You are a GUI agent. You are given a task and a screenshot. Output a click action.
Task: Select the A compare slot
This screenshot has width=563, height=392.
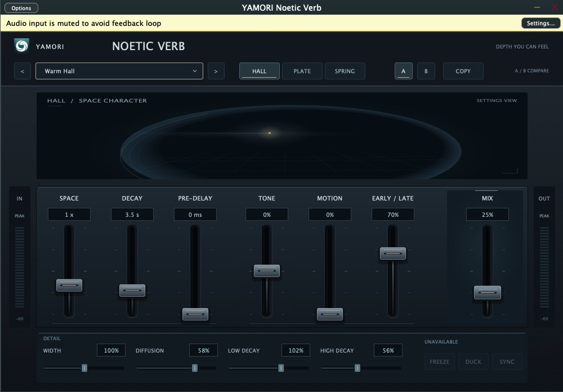403,71
